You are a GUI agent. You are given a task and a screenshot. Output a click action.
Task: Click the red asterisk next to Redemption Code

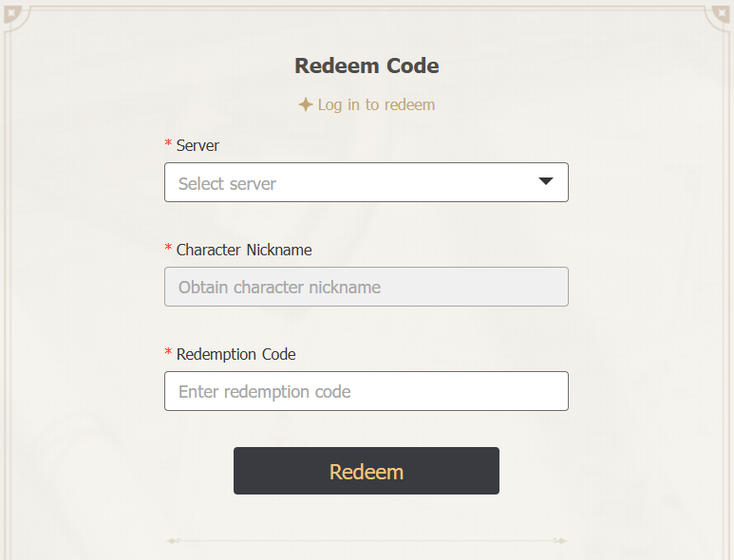pyautogui.click(x=168, y=351)
